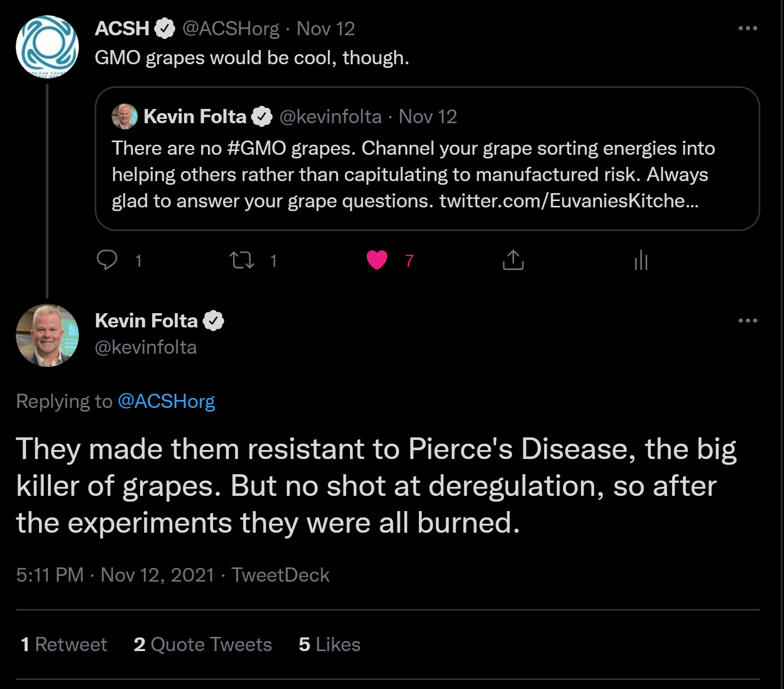Viewport: 784px width, 689px height.
Task: Open analytics bar-chart icon on ACSH tweet
Action: click(x=641, y=260)
